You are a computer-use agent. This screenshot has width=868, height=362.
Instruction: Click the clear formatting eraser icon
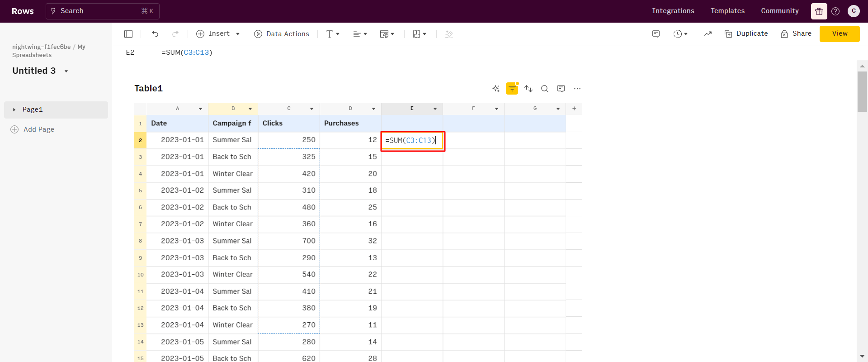[449, 34]
